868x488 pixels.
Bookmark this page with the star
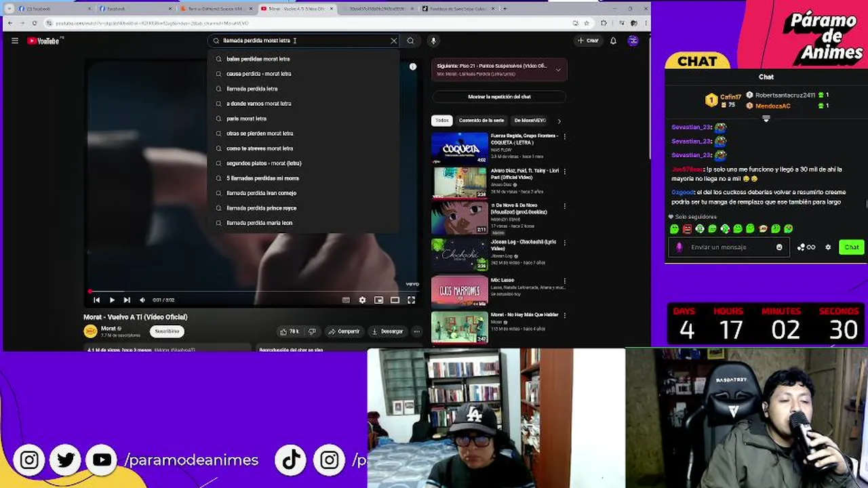585,23
